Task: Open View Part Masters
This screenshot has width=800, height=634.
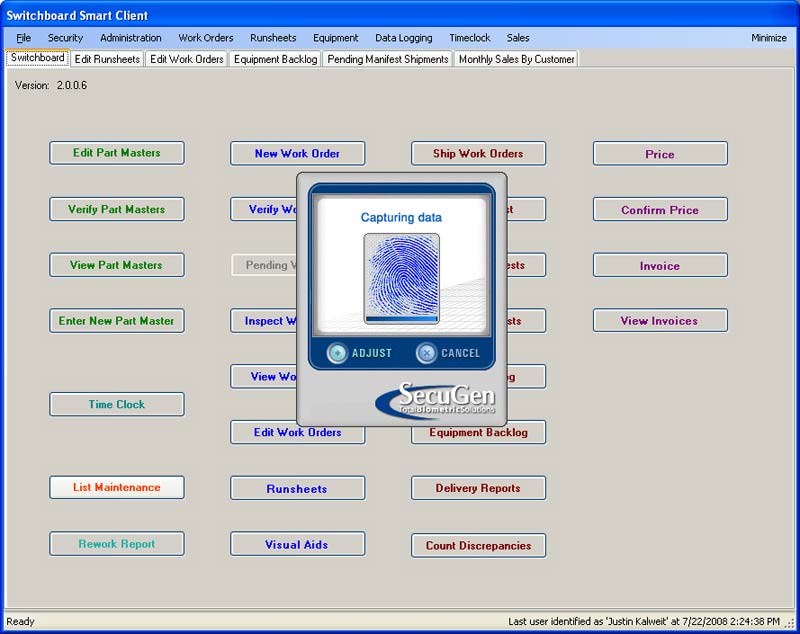Action: click(x=117, y=265)
